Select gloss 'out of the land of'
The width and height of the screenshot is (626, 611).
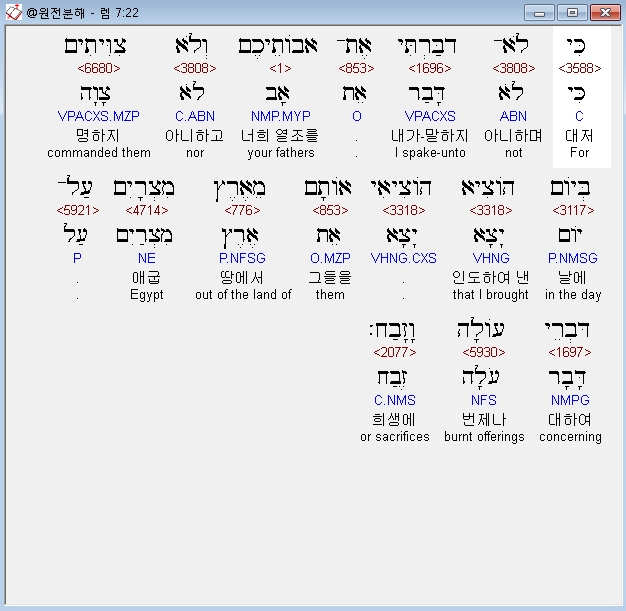coord(243,295)
